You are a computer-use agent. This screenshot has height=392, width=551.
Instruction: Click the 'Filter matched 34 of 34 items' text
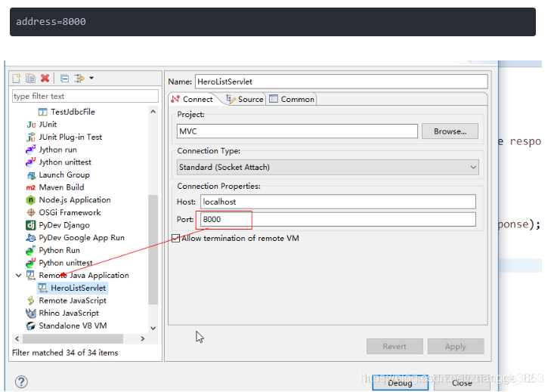coord(65,353)
